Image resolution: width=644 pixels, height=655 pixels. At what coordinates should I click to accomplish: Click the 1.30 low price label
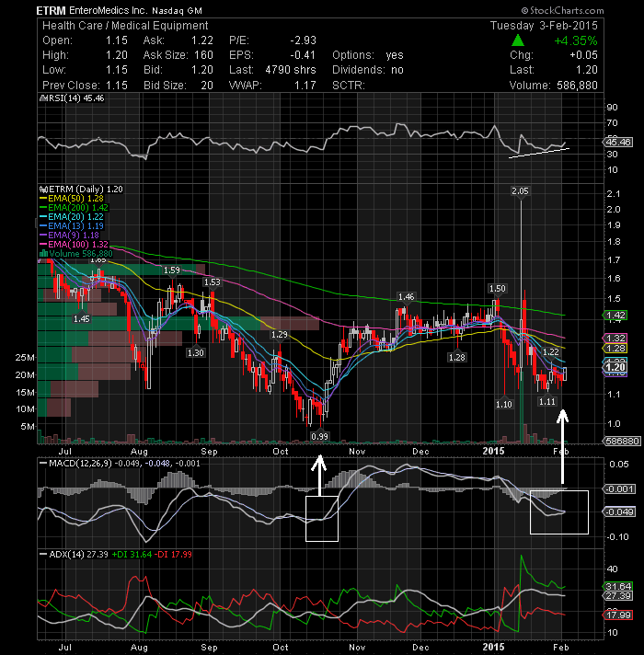195,353
